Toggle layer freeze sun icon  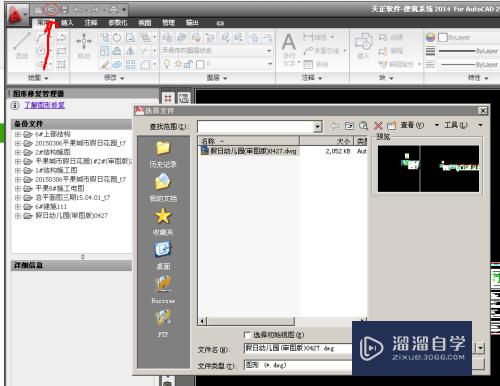[179, 64]
